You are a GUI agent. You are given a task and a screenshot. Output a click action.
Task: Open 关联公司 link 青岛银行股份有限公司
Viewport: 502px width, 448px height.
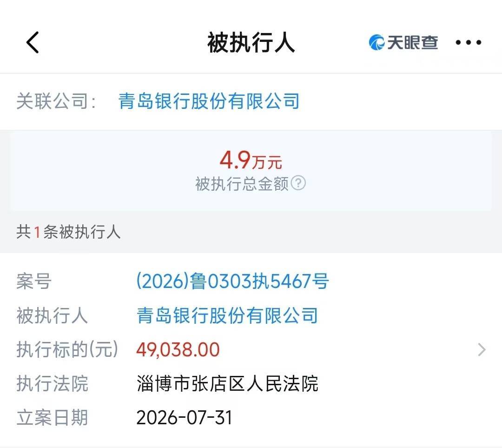tap(209, 101)
